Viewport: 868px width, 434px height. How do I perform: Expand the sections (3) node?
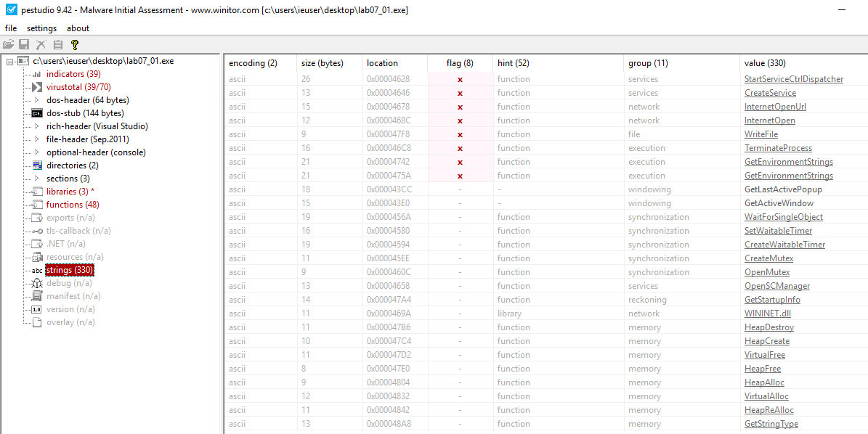pos(36,178)
